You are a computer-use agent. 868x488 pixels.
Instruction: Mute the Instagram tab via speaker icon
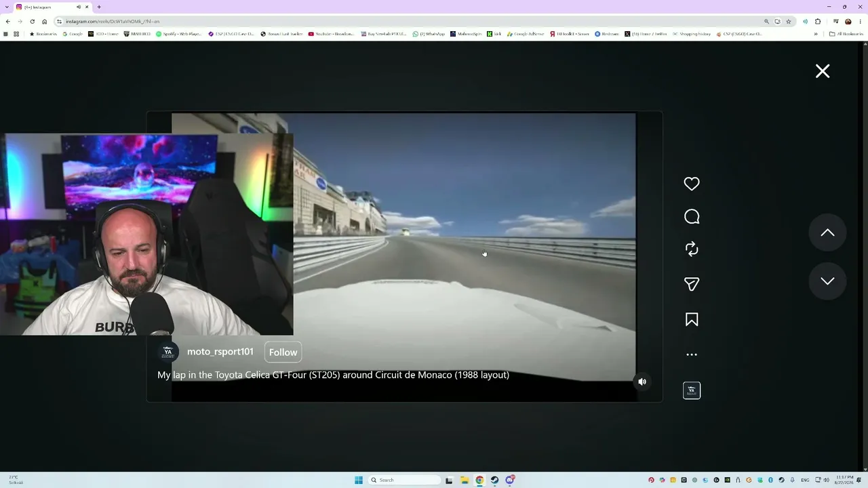79,7
